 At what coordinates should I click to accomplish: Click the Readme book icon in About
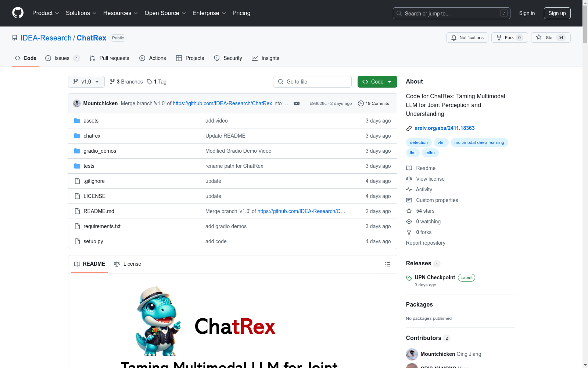(x=409, y=168)
